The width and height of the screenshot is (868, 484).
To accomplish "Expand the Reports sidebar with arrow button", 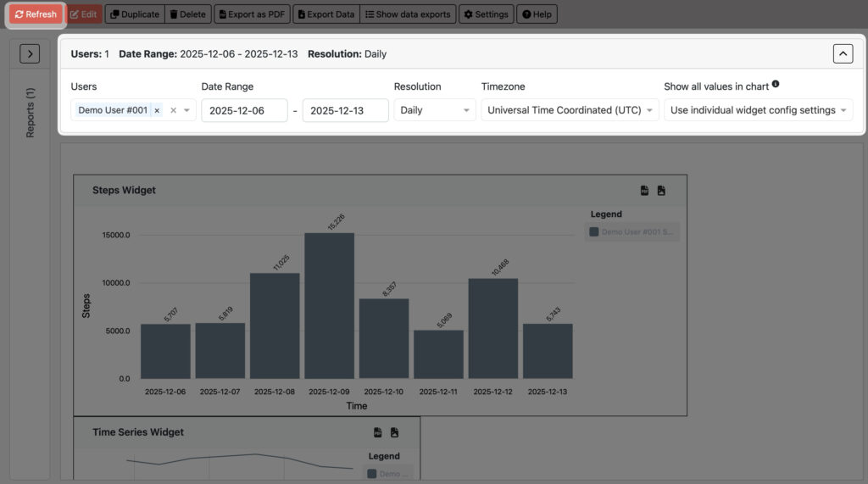I will tap(30, 54).
